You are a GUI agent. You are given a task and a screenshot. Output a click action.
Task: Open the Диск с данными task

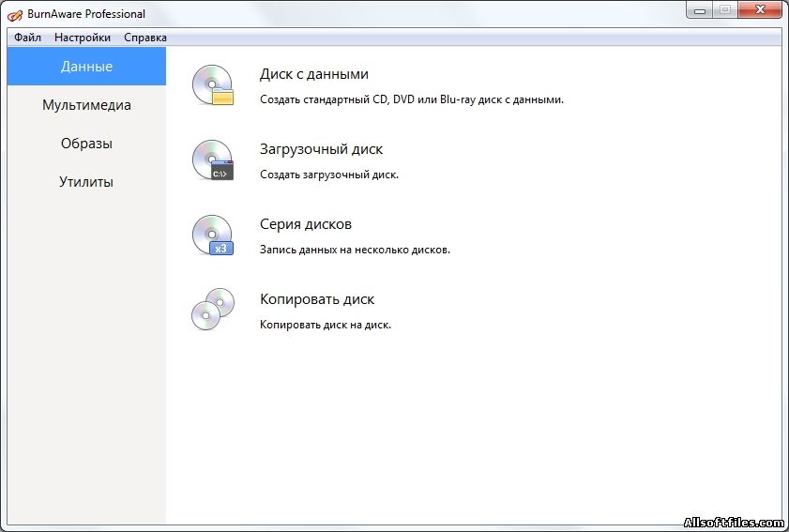pos(314,74)
